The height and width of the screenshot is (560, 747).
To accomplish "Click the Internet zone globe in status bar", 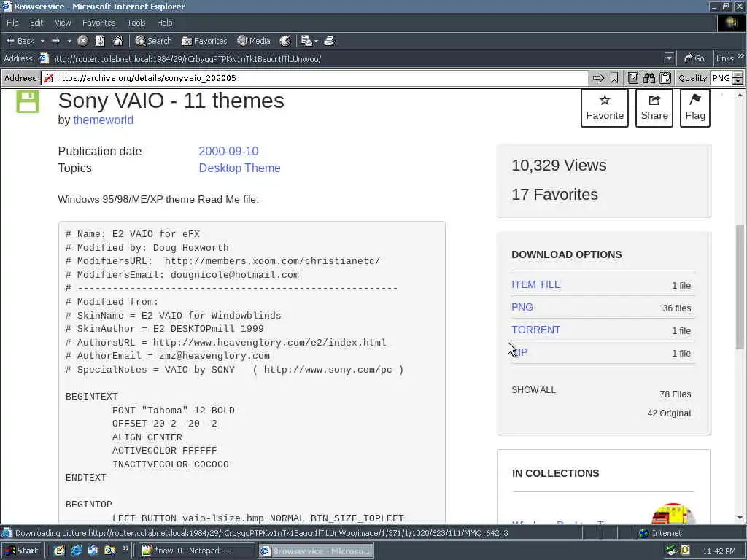I will 644,533.
